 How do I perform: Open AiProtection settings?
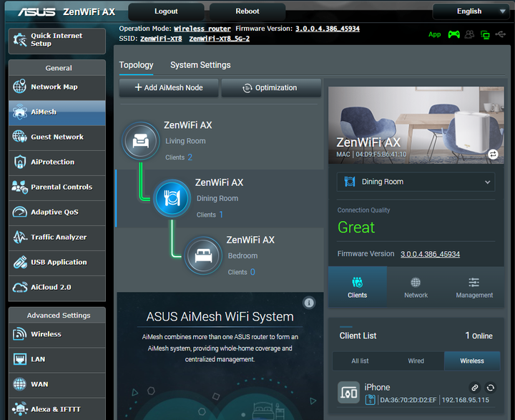57,162
